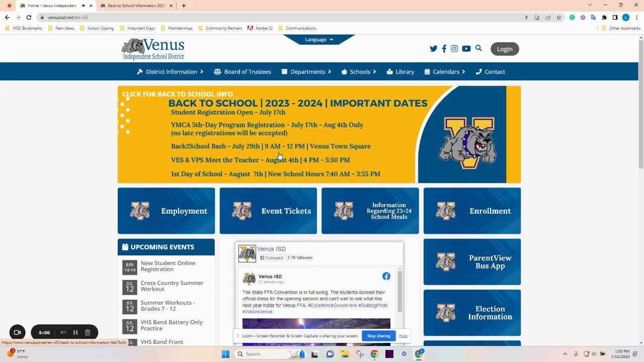The height and width of the screenshot is (362, 644).
Task: Click Stop sharing in Loom bar
Action: (x=378, y=336)
